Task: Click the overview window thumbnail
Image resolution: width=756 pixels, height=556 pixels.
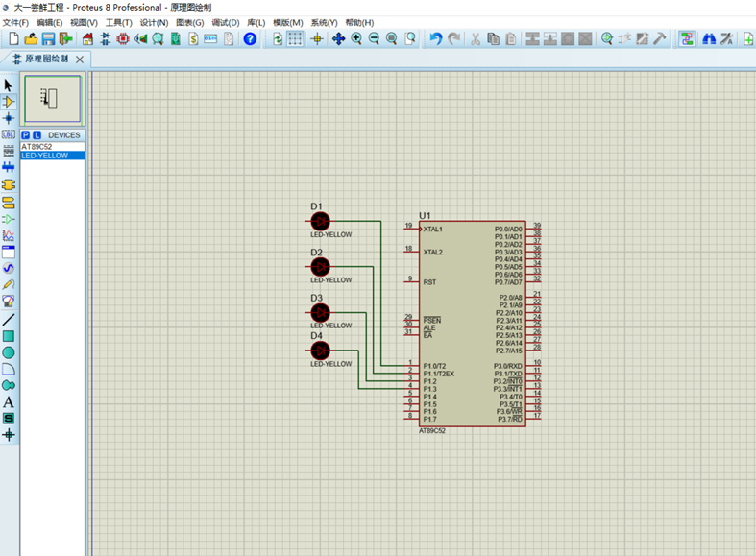Action: [x=53, y=99]
